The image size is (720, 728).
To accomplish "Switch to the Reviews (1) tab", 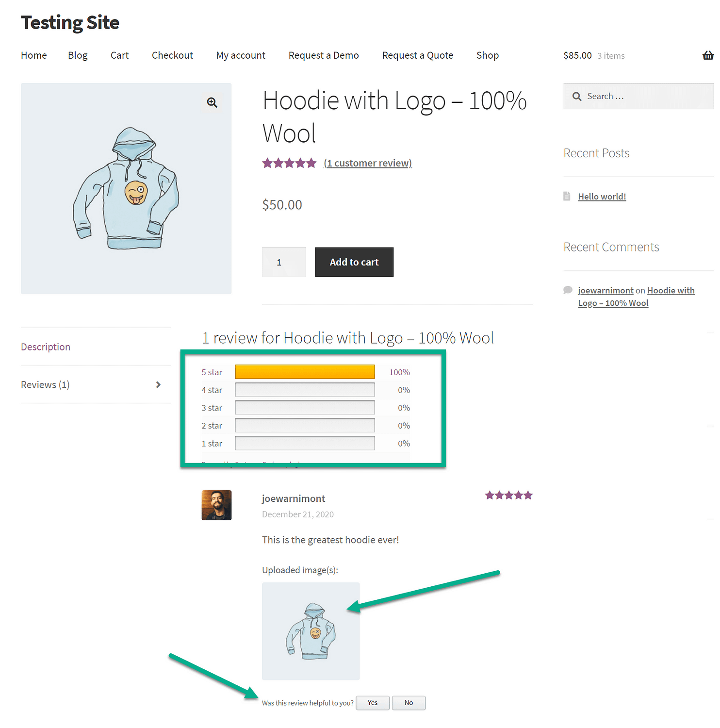I will [x=45, y=385].
